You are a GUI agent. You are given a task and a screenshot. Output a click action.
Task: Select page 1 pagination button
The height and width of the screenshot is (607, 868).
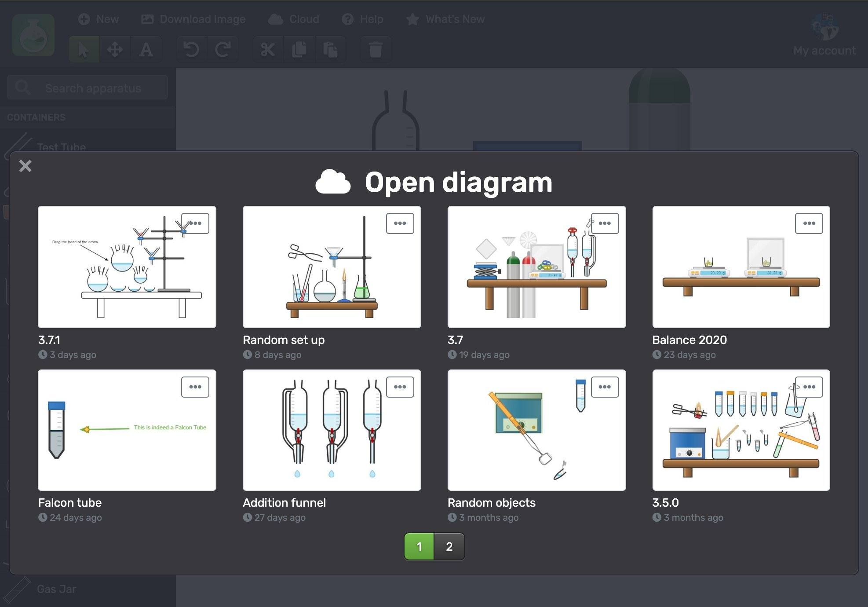(419, 545)
